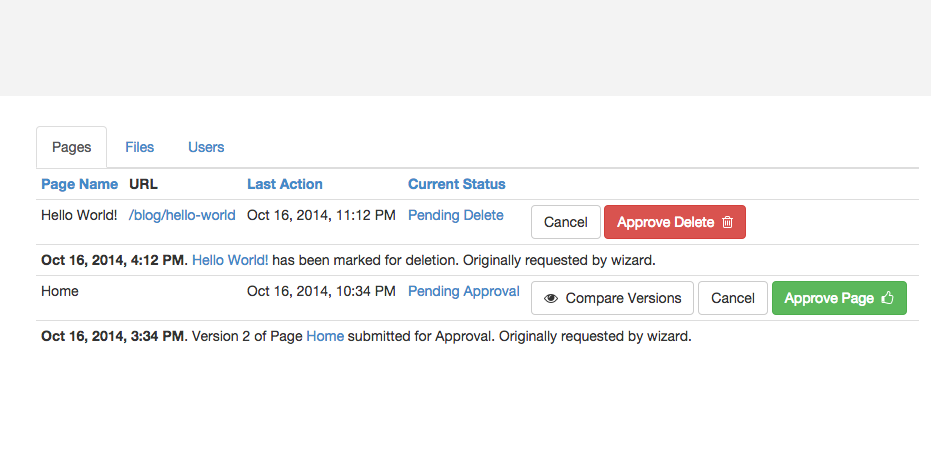Click the eye icon on Compare Versions
931x455 pixels.
551,298
